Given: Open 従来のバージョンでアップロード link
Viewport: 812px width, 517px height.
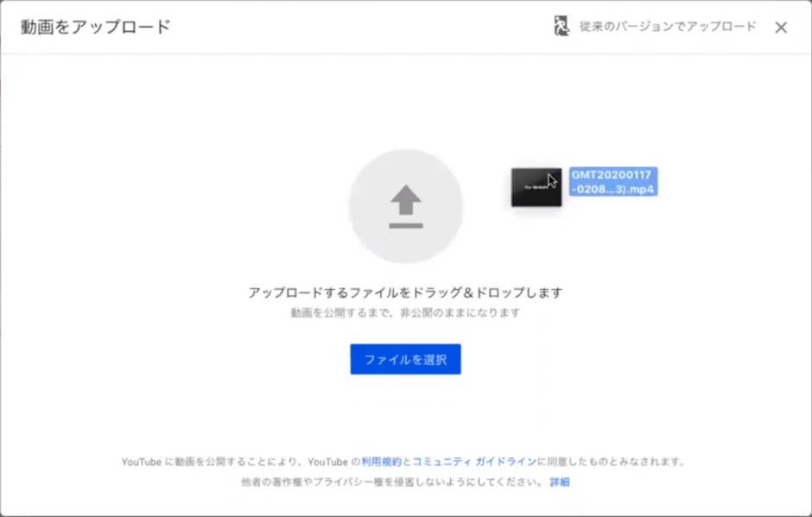Looking at the screenshot, I should (665, 27).
